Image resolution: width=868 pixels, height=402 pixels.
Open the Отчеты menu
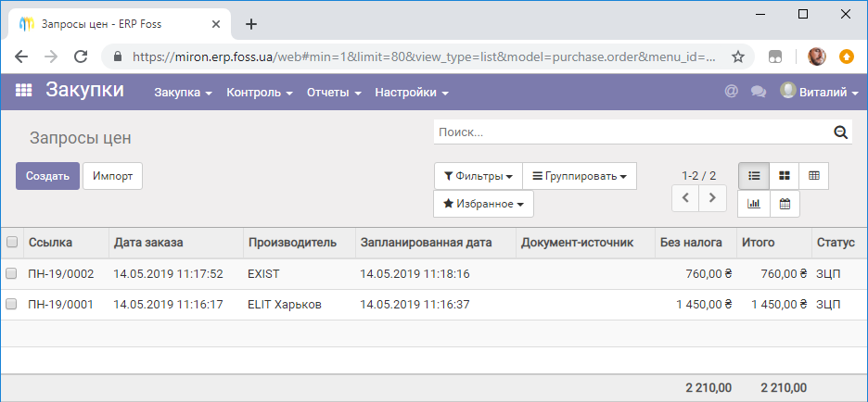pyautogui.click(x=335, y=93)
